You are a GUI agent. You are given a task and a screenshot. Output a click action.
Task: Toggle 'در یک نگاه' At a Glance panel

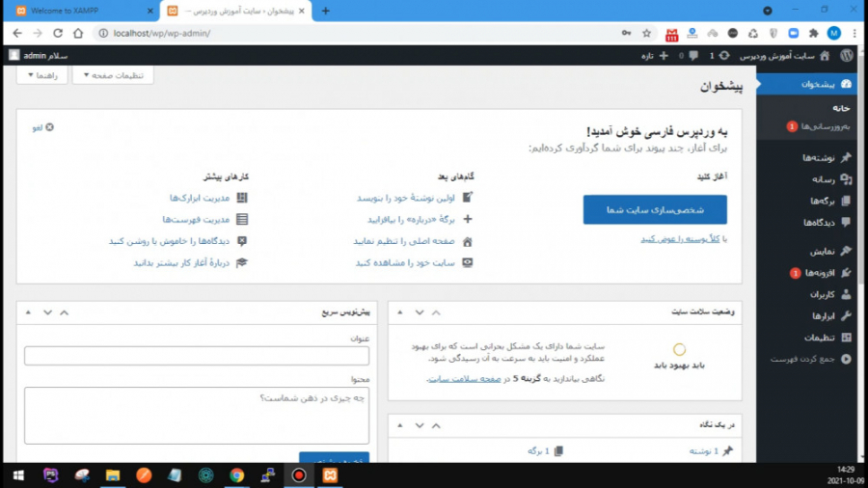[399, 425]
